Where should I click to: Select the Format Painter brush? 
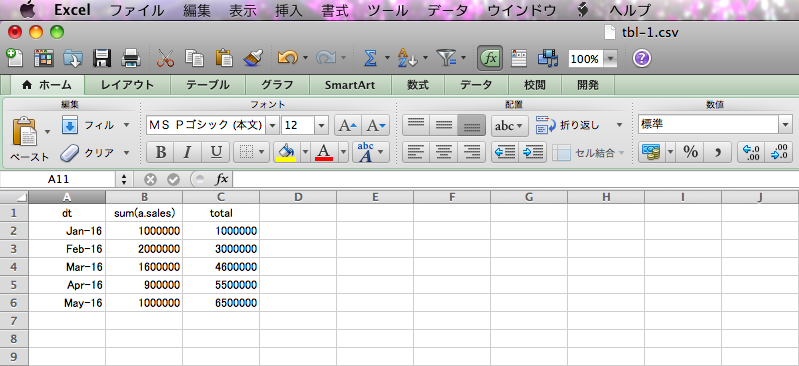click(x=252, y=58)
